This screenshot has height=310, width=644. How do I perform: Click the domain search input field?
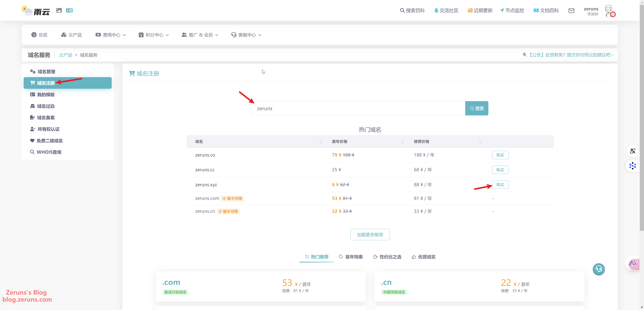pyautogui.click(x=358, y=109)
